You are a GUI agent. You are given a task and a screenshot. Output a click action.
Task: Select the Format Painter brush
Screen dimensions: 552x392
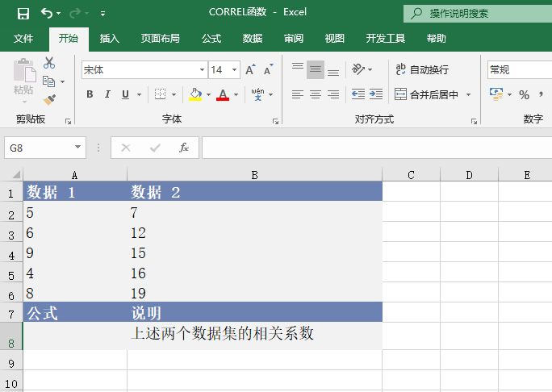pyautogui.click(x=49, y=100)
